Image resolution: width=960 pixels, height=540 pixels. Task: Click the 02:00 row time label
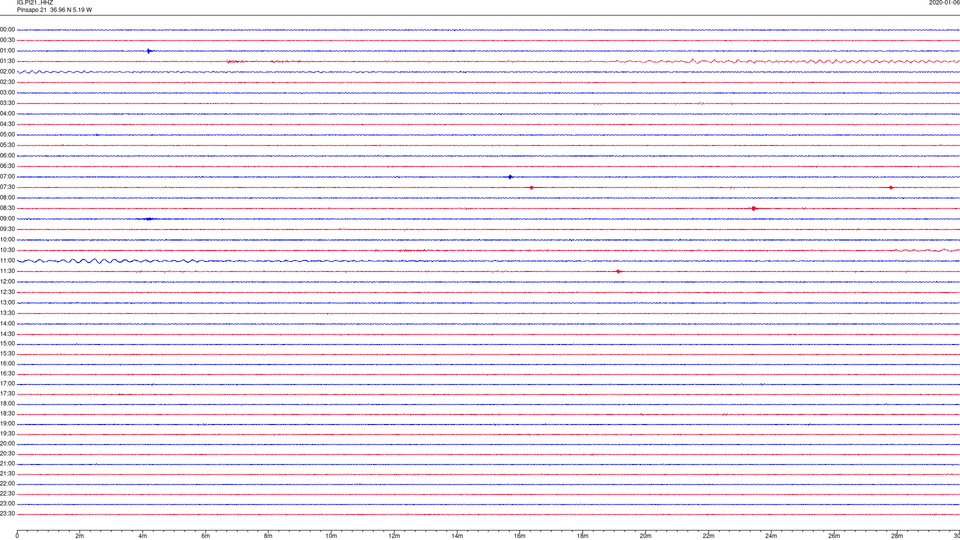[7, 72]
